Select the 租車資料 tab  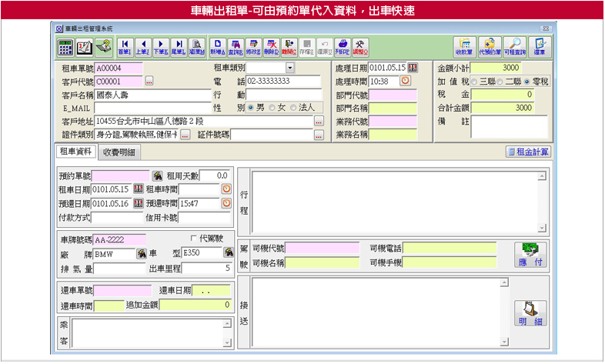(x=75, y=152)
